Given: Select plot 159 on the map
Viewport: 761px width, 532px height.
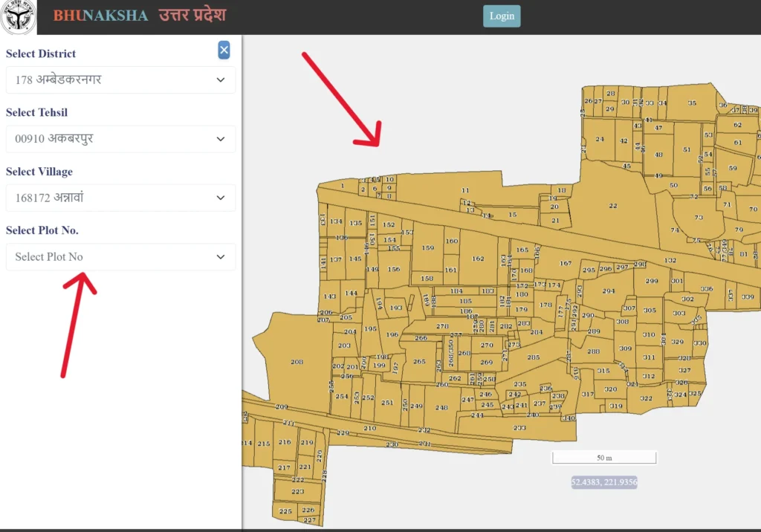Looking at the screenshot, I should (x=427, y=248).
